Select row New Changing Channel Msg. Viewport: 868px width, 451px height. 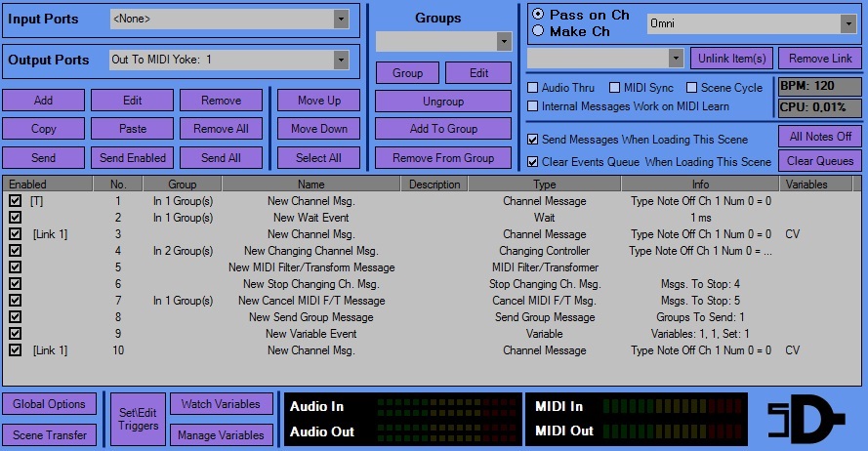click(432, 251)
